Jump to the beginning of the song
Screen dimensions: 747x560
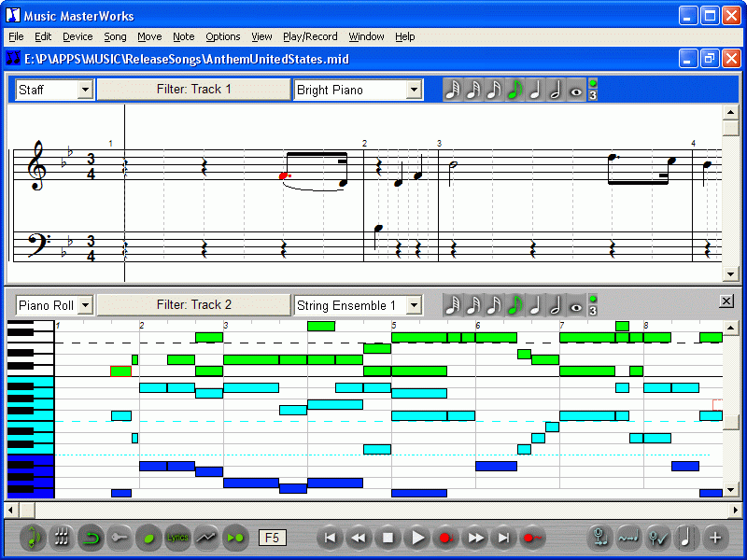point(330,539)
